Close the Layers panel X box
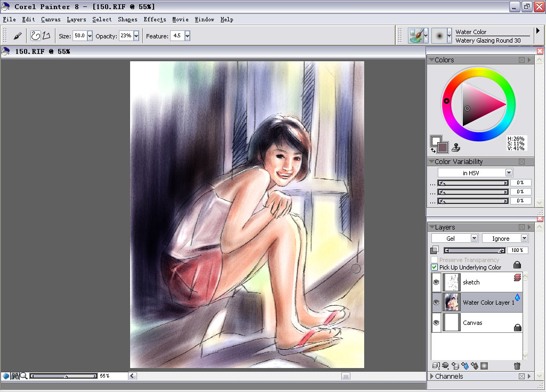Image resolution: width=546 pixels, height=392 pixels. click(x=521, y=227)
